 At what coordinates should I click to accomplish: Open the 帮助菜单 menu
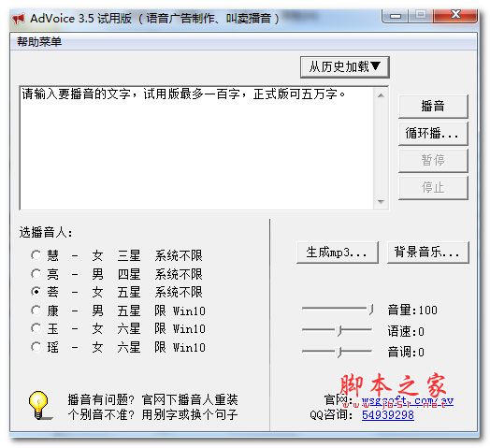[39, 41]
